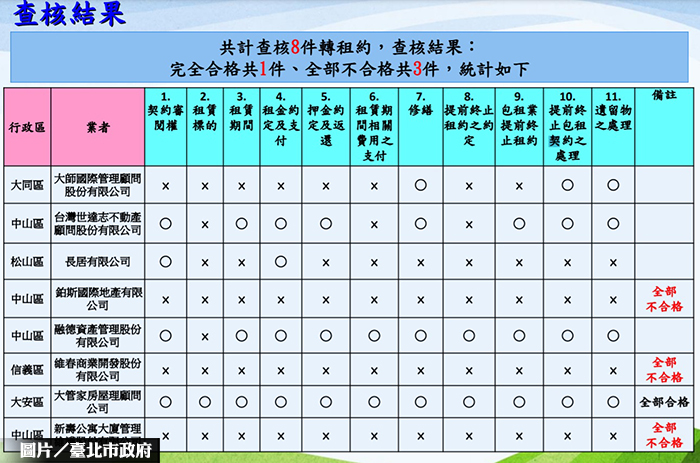Click the 5. 押金約定及返還 column header

click(x=326, y=118)
